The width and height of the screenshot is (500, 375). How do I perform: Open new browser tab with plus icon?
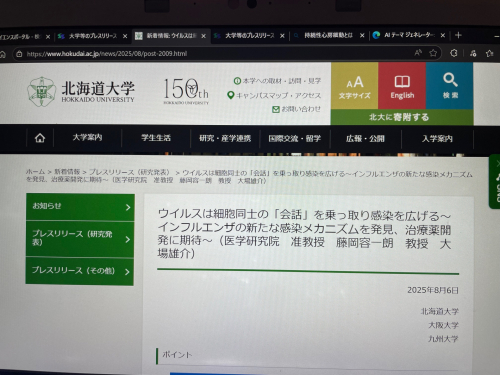click(458, 35)
